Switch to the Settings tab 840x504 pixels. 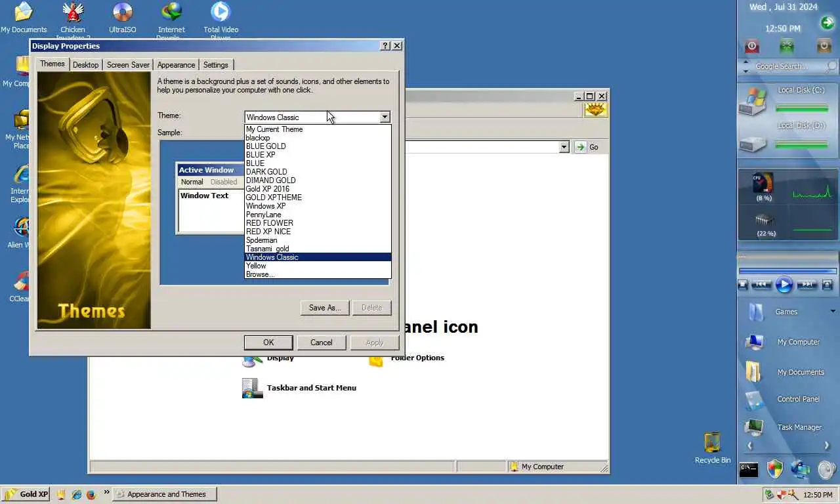point(215,65)
